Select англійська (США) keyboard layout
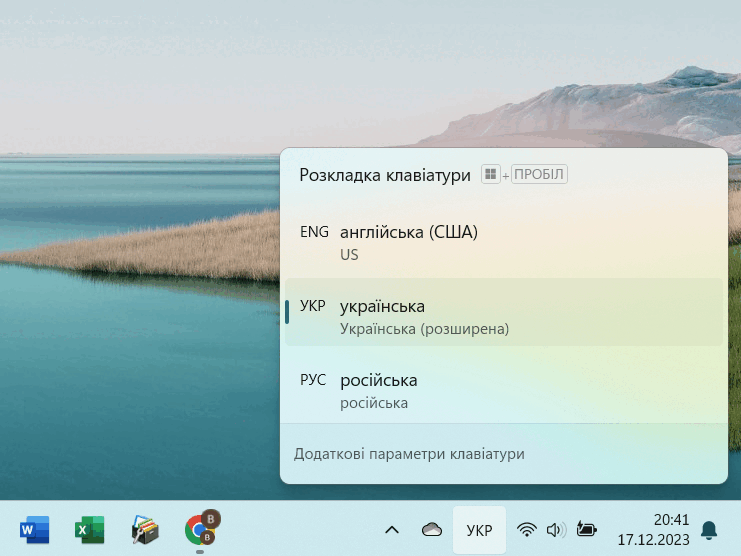741x556 pixels. [x=504, y=242]
